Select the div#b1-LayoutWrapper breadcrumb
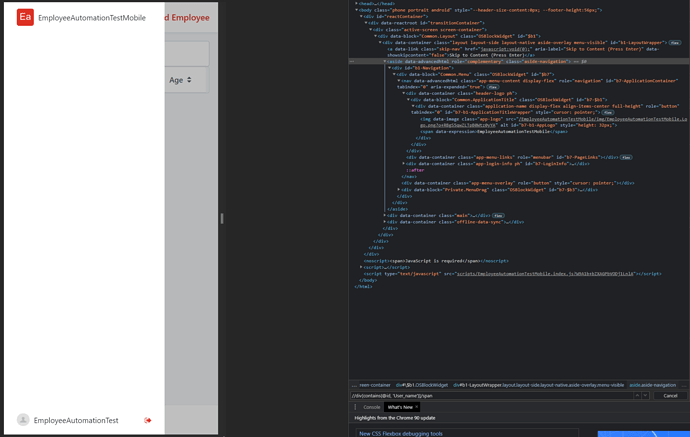690x437 pixels. point(539,385)
